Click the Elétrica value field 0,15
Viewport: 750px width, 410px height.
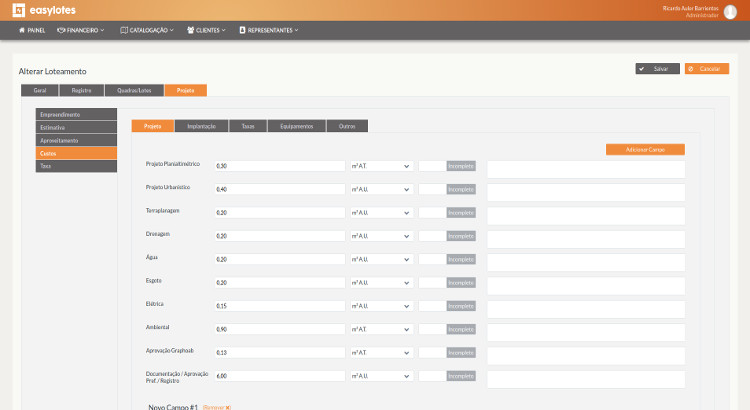280,306
